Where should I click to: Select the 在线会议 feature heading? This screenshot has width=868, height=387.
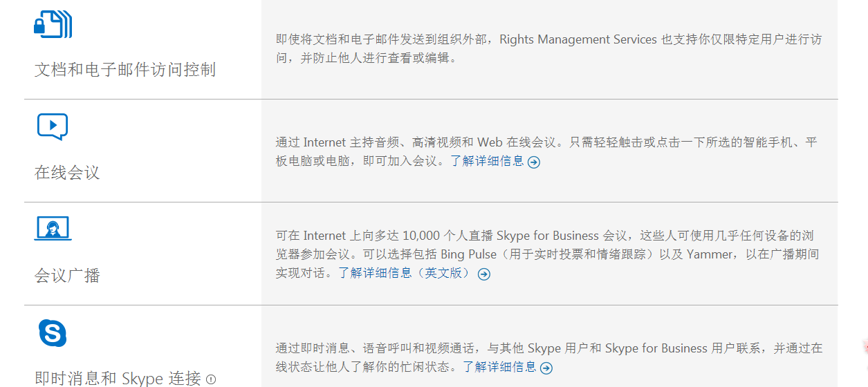tap(67, 173)
